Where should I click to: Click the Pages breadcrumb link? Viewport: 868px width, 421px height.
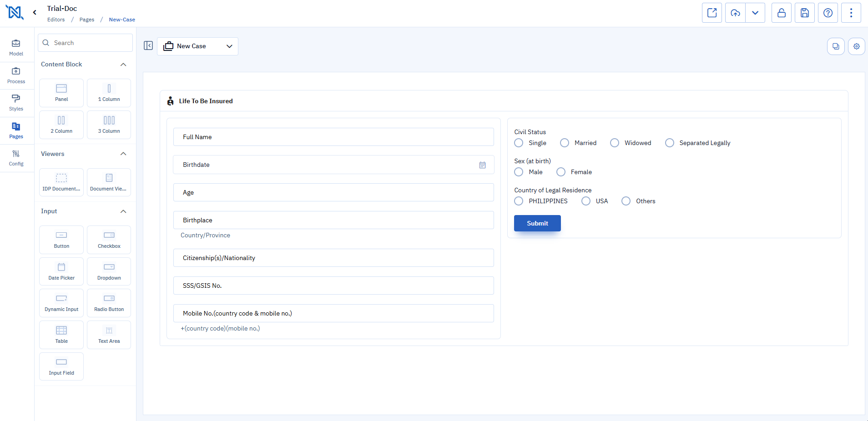point(87,20)
